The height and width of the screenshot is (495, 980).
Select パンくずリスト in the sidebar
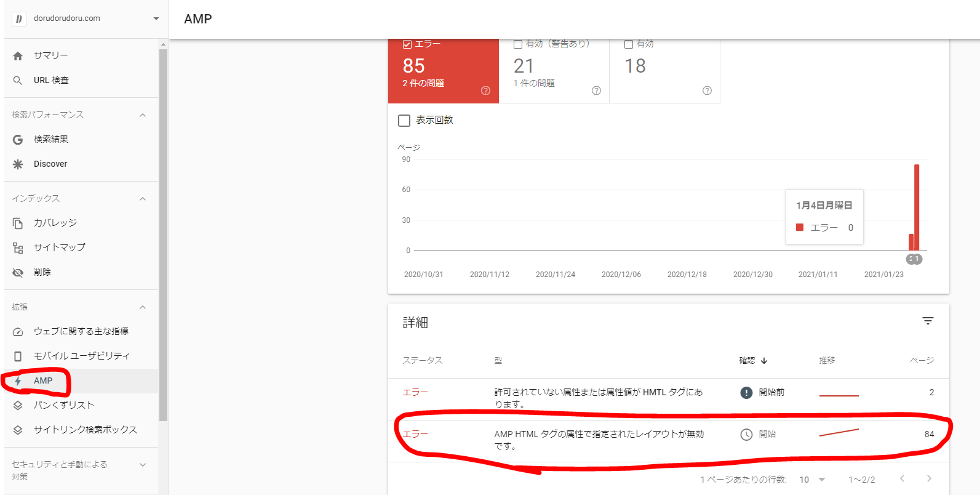tap(63, 405)
